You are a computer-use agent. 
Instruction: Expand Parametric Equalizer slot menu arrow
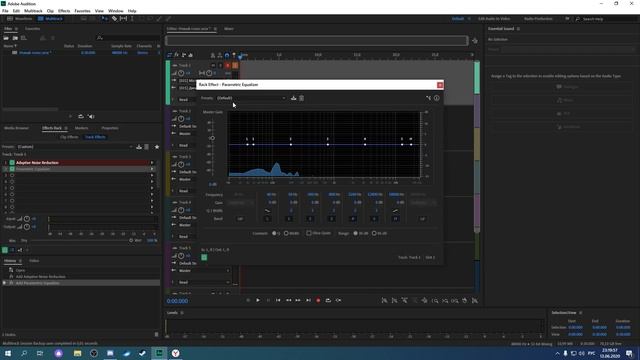pos(152,169)
